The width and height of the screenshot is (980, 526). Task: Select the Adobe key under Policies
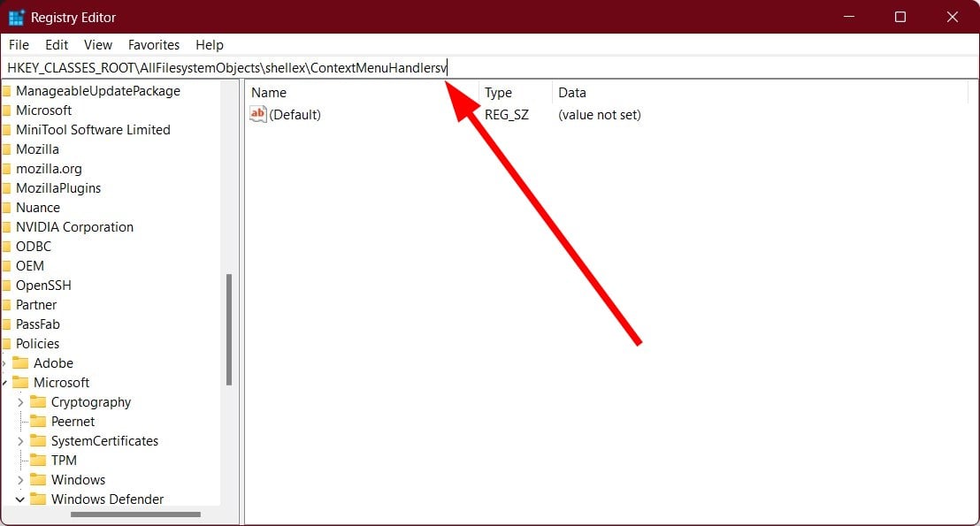point(53,363)
